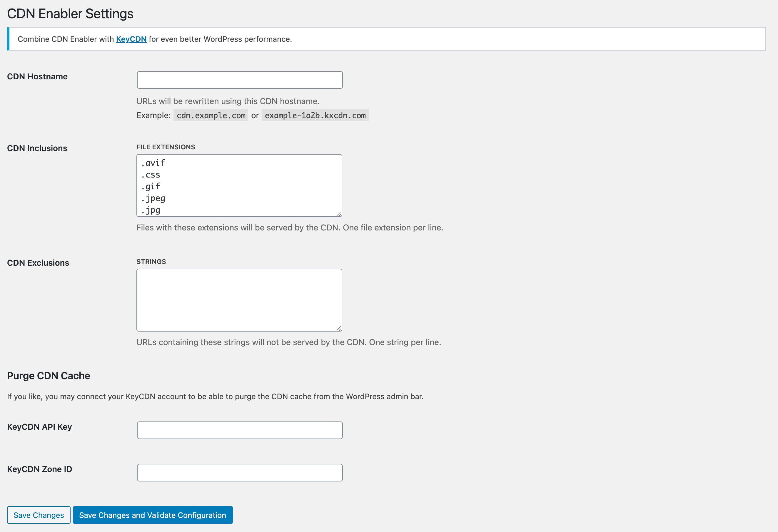Click the CDN Hostname input field
Screen dimensions: 778x532
[239, 80]
